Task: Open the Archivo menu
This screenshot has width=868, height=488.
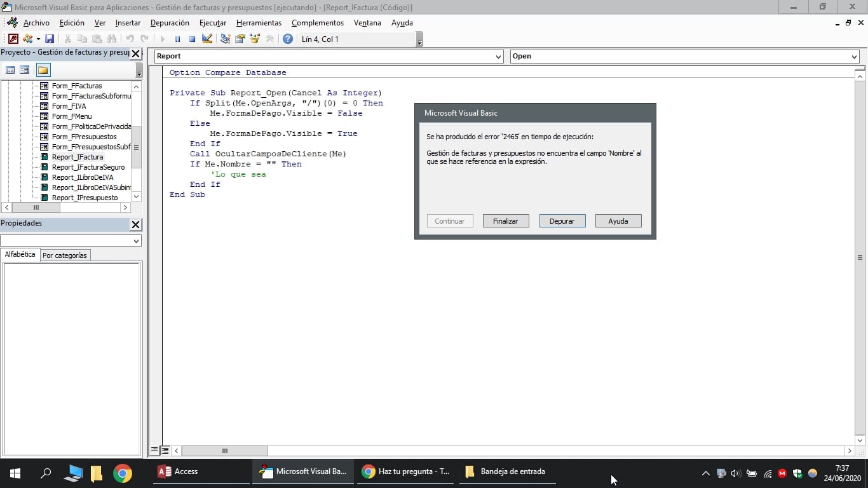Action: (36, 23)
